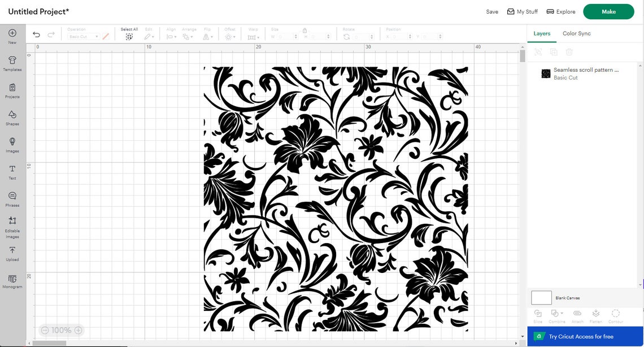Click the Blank Canvas color swatch

tap(541, 297)
